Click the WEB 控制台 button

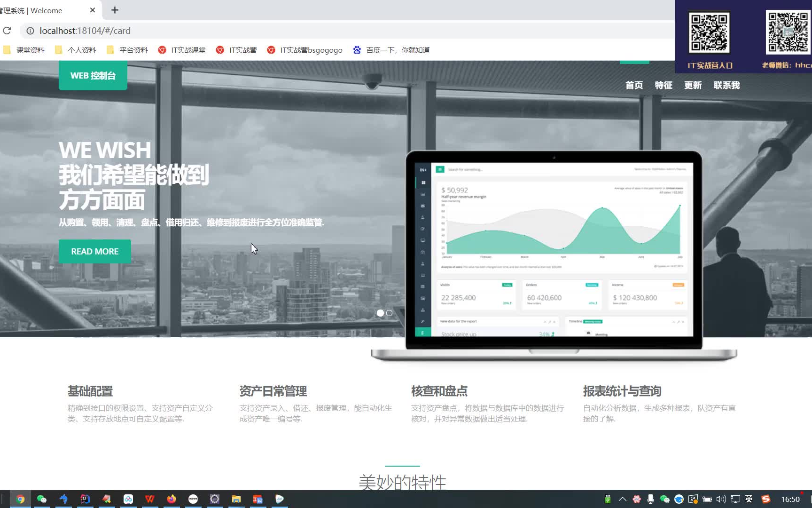click(x=93, y=75)
